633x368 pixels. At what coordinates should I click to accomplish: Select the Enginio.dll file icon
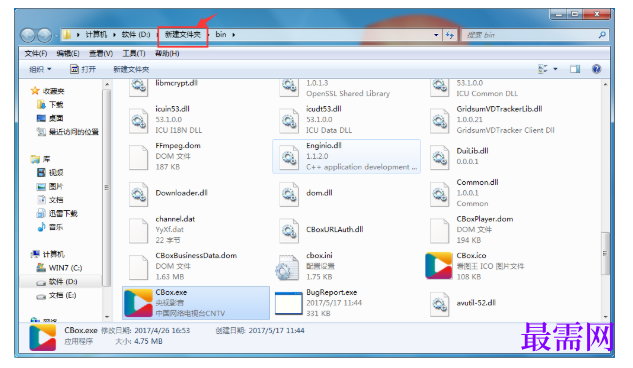click(289, 157)
